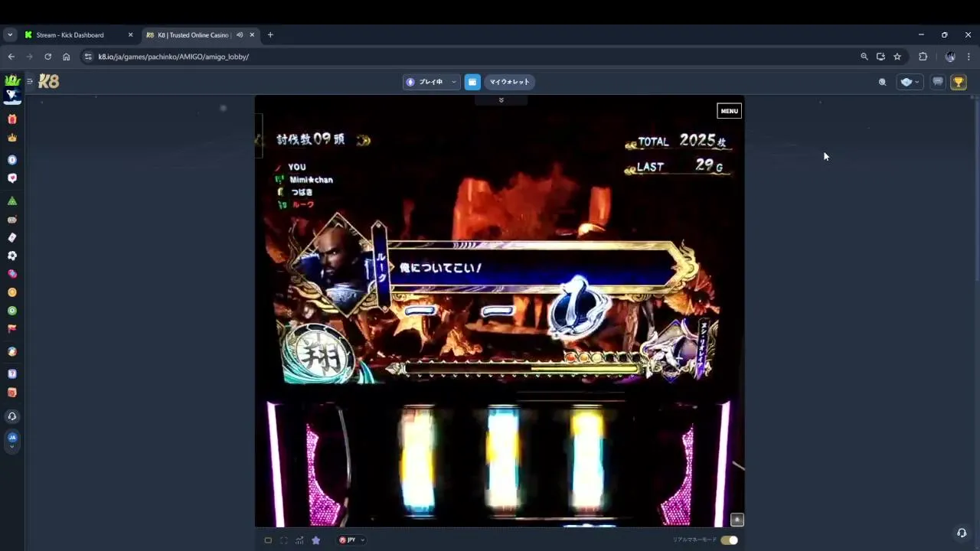Viewport: 980px width, 551px height.
Task: Toggle the リアルマネーモード switch
Action: click(x=729, y=540)
